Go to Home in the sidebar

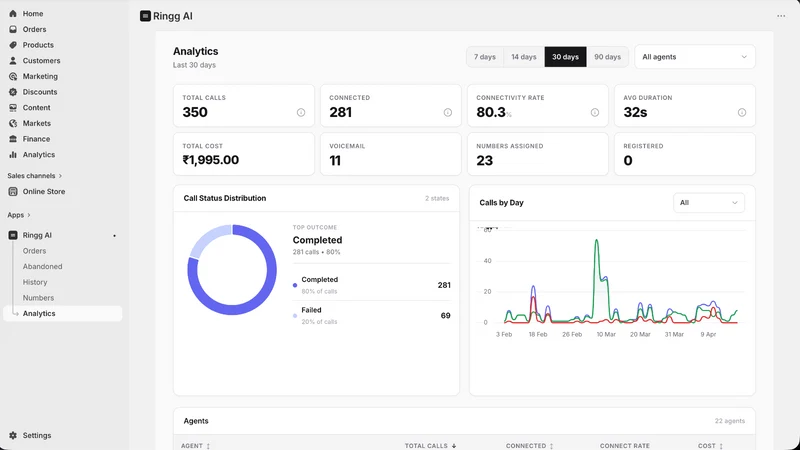33,14
